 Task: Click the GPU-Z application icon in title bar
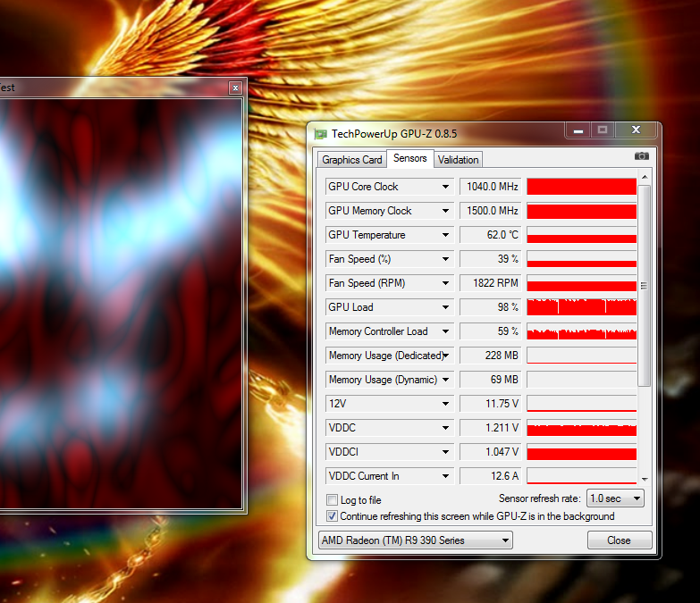point(320,134)
